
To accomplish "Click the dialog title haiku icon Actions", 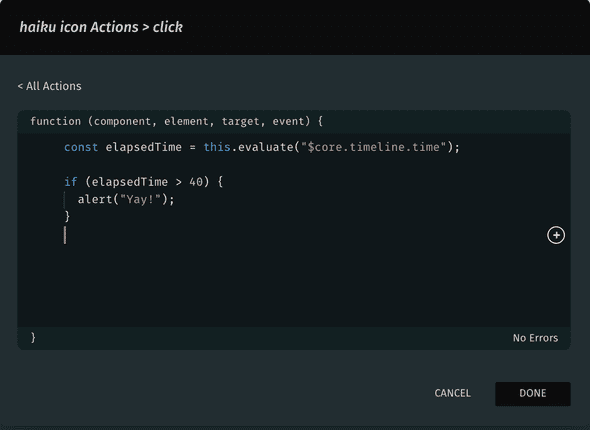I will point(101,27).
